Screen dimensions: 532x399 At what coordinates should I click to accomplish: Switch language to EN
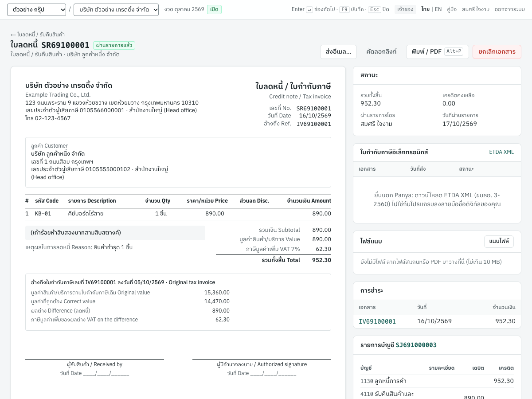(x=438, y=9)
